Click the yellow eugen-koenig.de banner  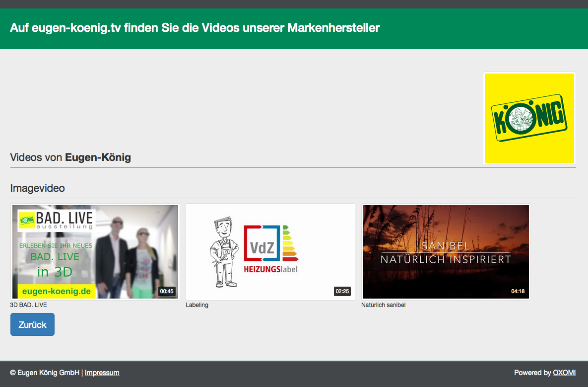pos(56,291)
